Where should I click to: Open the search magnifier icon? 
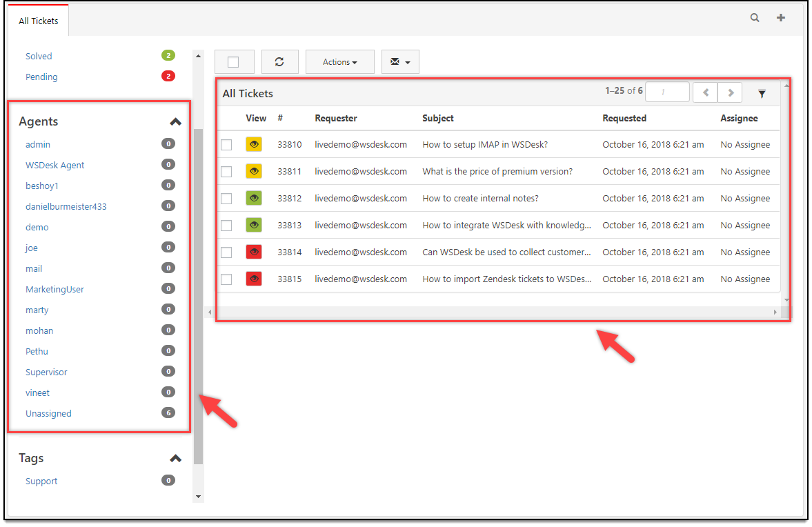click(755, 18)
